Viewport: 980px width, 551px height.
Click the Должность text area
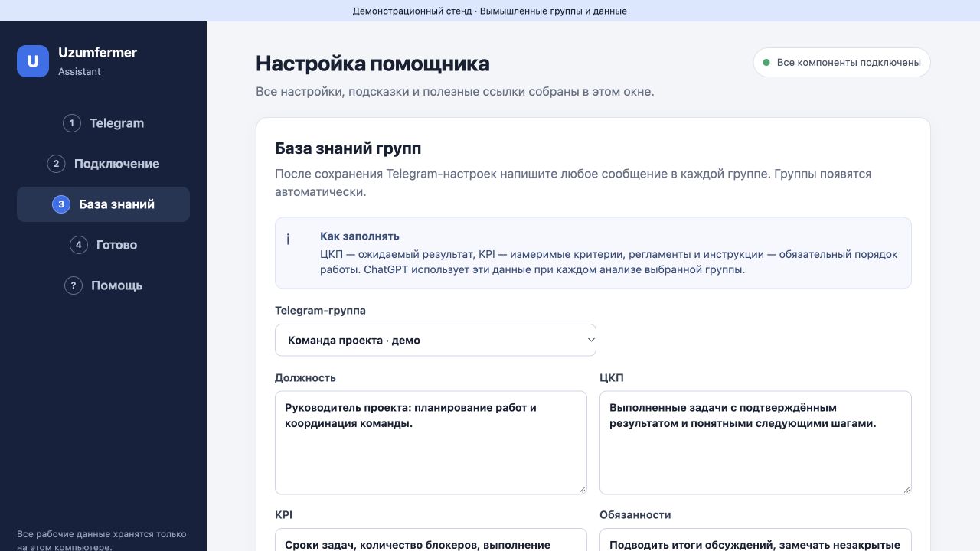tap(431, 442)
